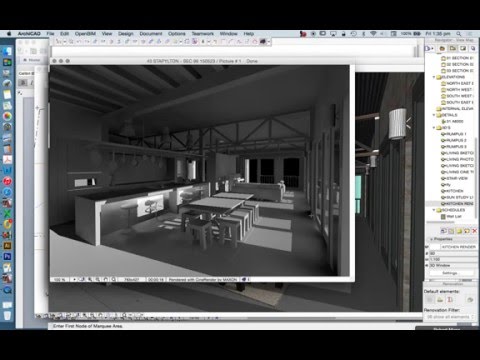This screenshot has width=480, height=360.
Task: Collapse the ELEVATIONS folder
Action: (x=434, y=77)
